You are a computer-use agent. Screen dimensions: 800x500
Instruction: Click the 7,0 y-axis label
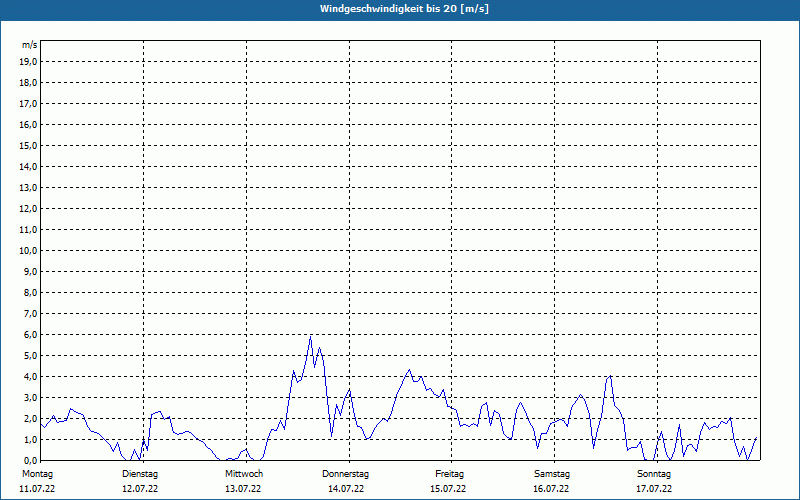coord(30,313)
